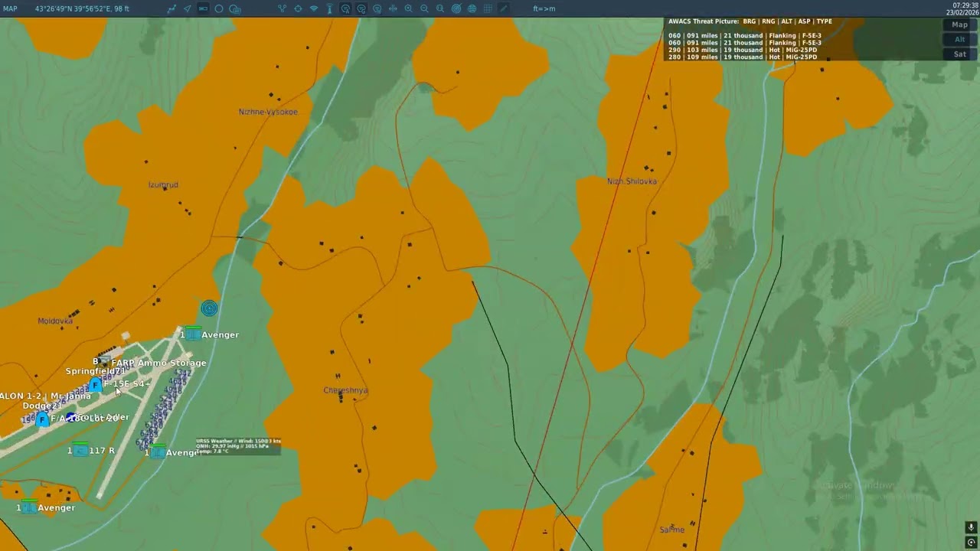Click the Springfield21 callsign label
Viewport: 980px width, 551px height.
[x=95, y=371]
